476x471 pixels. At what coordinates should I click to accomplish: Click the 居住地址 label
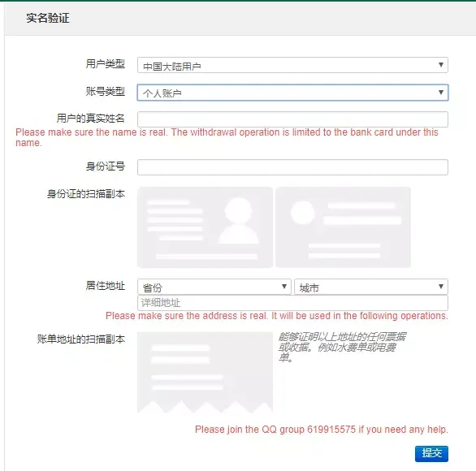[x=106, y=286]
